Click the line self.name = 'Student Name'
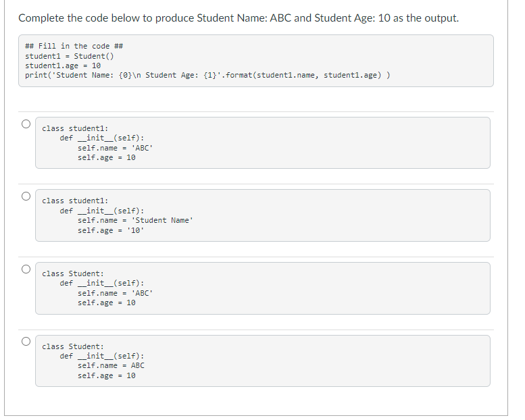 [x=135, y=221]
